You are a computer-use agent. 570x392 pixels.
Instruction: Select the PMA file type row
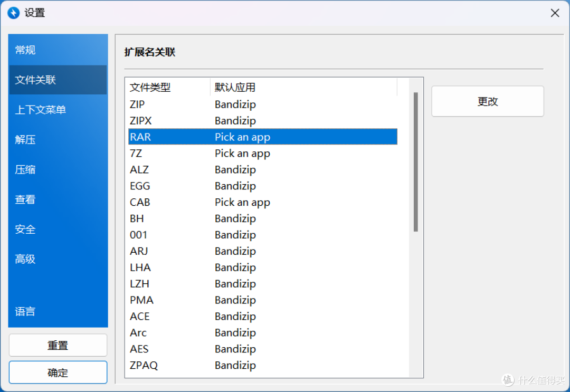[x=263, y=300]
